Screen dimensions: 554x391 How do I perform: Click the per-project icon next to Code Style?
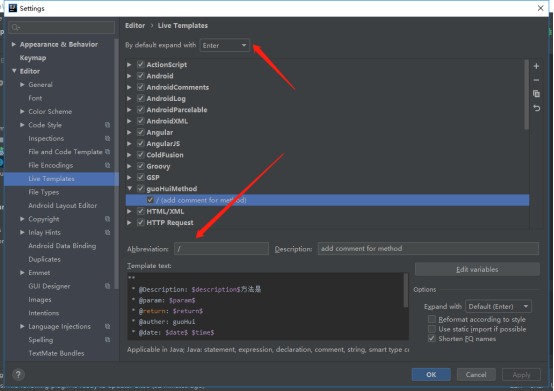[107, 125]
